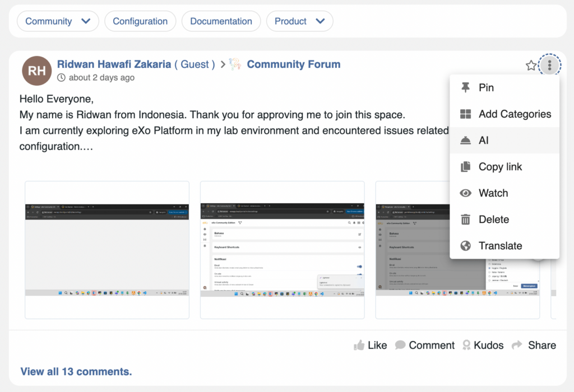The image size is (574, 392).
Task: Select Pin from the post menu
Action: pyautogui.click(x=485, y=88)
